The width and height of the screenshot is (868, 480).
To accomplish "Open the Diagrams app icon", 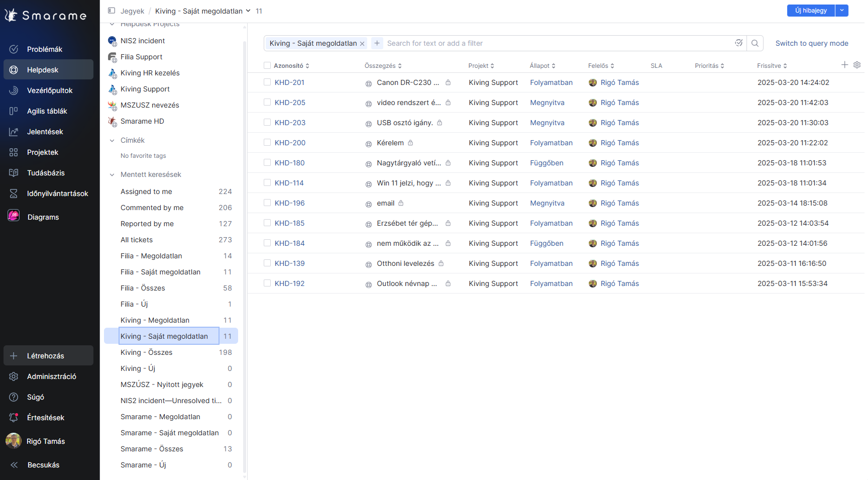I will (14, 217).
